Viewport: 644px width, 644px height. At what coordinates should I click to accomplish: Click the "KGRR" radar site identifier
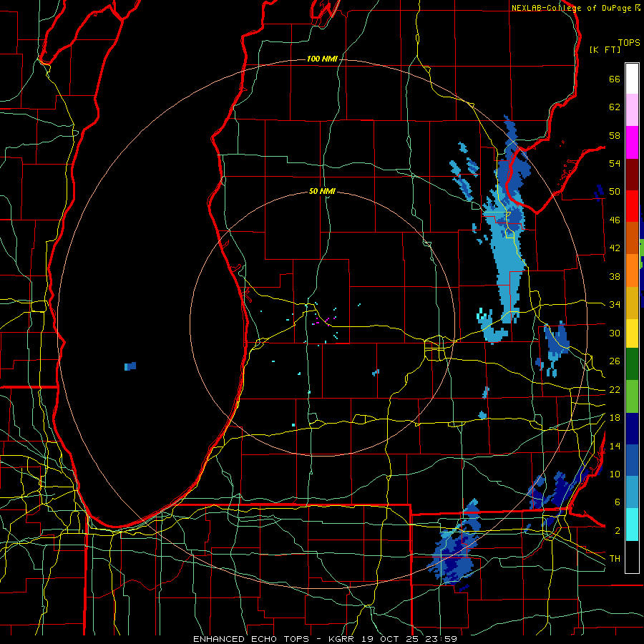pyautogui.click(x=343, y=639)
